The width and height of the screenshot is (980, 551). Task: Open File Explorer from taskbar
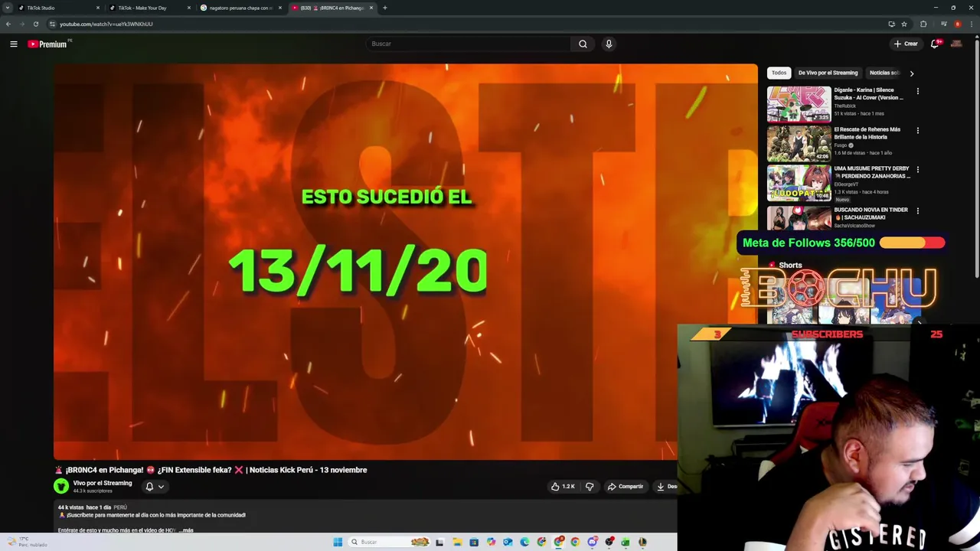[x=457, y=542]
